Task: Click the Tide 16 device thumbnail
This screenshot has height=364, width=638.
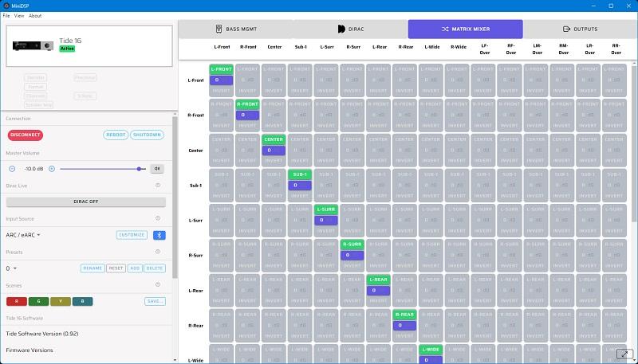Action: [32, 45]
